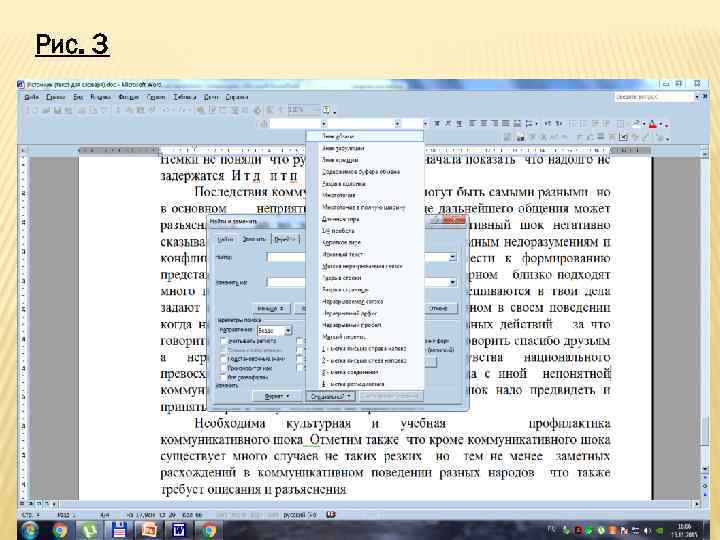Open the Вид menu
The height and width of the screenshot is (540, 720).
(78, 97)
